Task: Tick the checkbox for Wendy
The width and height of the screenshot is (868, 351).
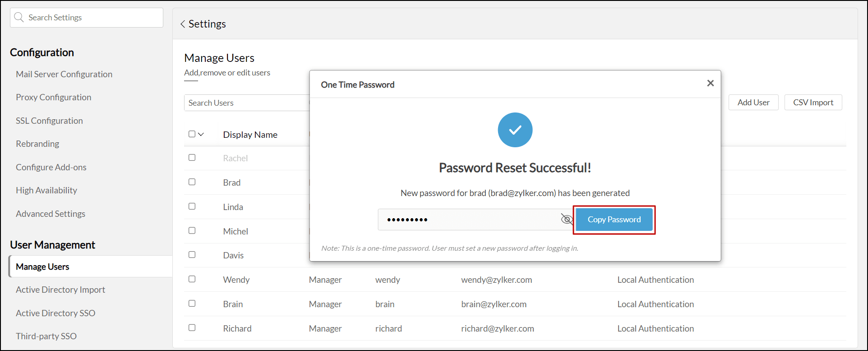Action: [192, 279]
